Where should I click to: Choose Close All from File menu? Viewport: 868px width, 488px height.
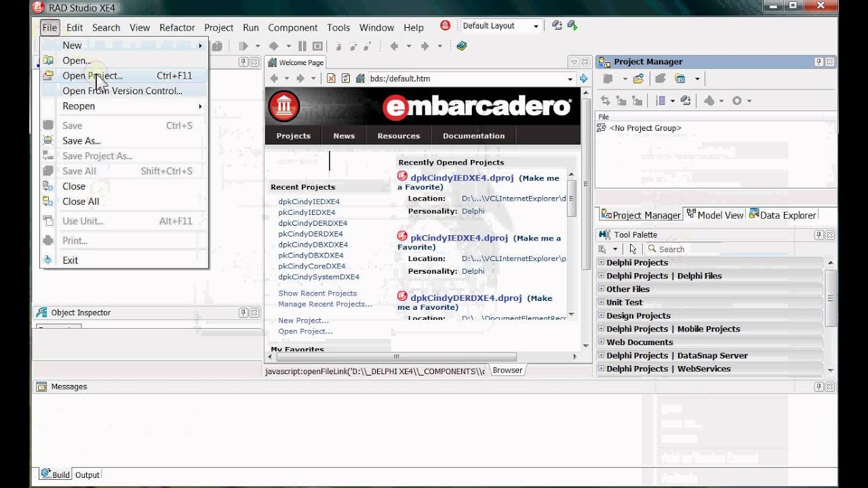[123, 201]
